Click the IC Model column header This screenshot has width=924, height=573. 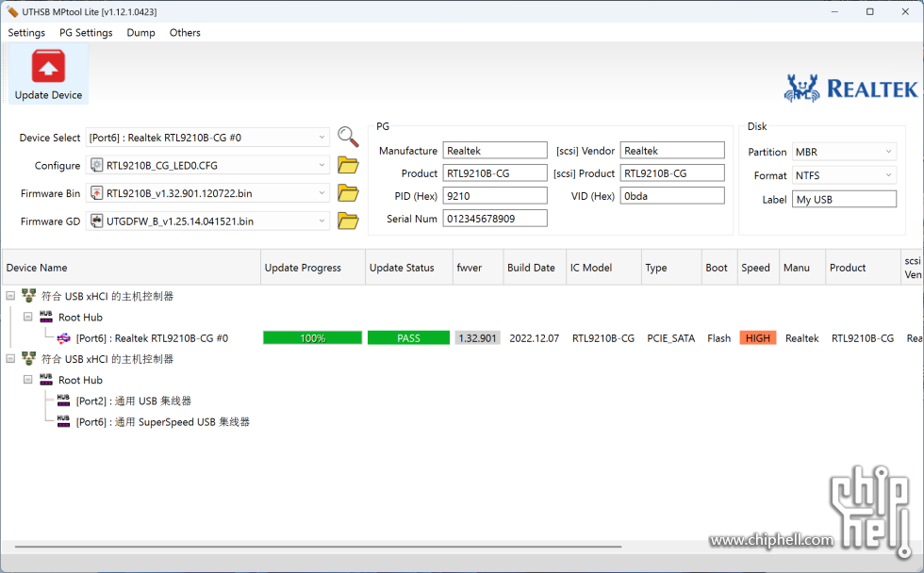click(603, 268)
